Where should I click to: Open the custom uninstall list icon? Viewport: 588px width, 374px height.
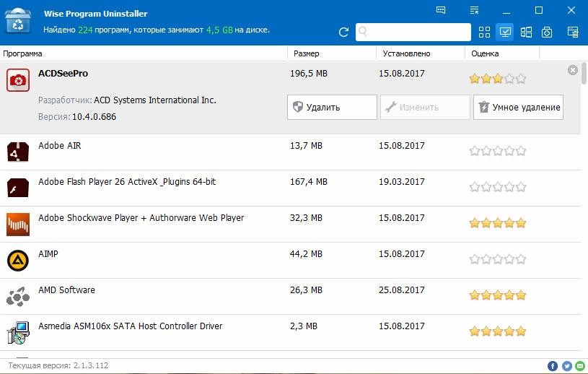[573, 32]
